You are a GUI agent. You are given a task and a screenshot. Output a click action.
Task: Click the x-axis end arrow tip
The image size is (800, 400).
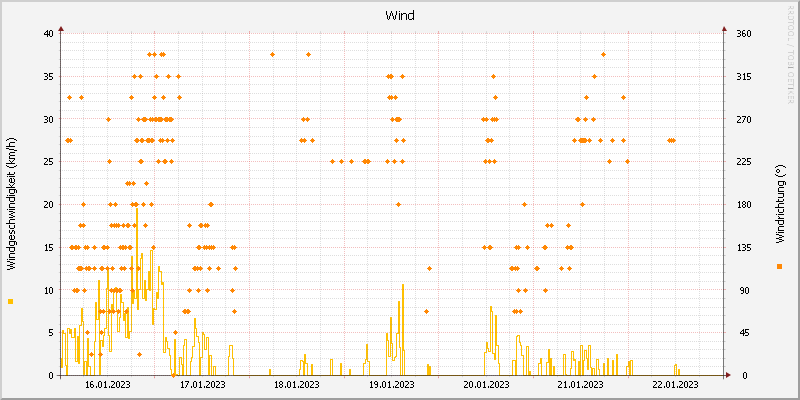(x=729, y=376)
